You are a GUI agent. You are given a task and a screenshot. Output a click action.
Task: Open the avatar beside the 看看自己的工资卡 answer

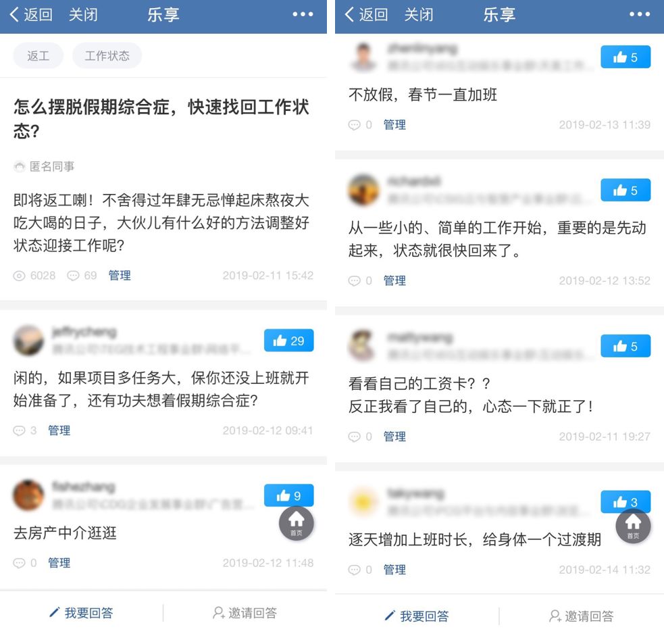pyautogui.click(x=363, y=346)
